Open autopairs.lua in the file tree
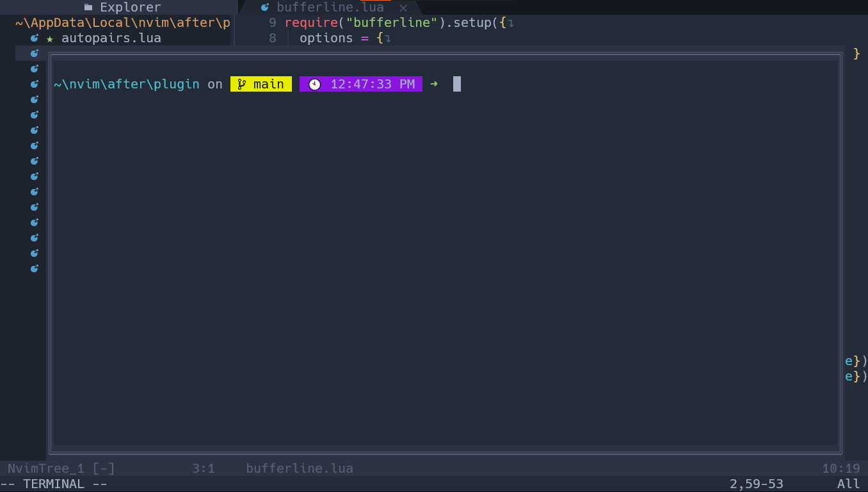The width and height of the screenshot is (868, 492). pyautogui.click(x=111, y=38)
